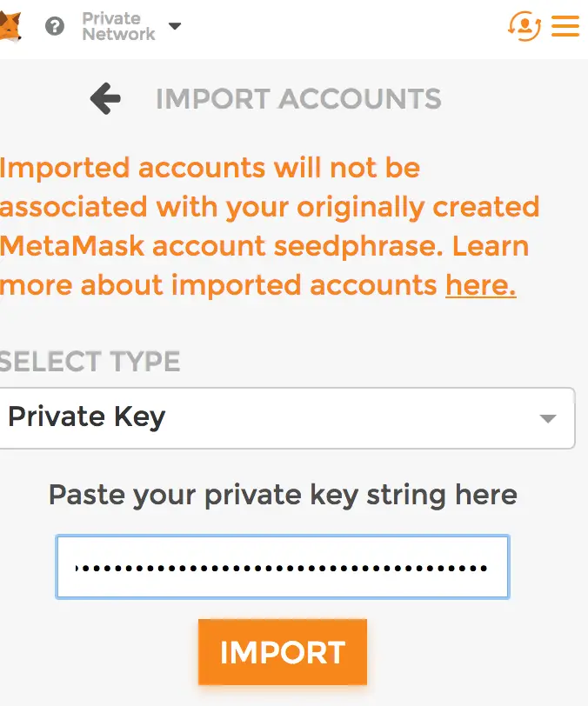Click the "MetaMask account seedphrase. Learn" text line
The image size is (588, 706).
click(x=264, y=246)
